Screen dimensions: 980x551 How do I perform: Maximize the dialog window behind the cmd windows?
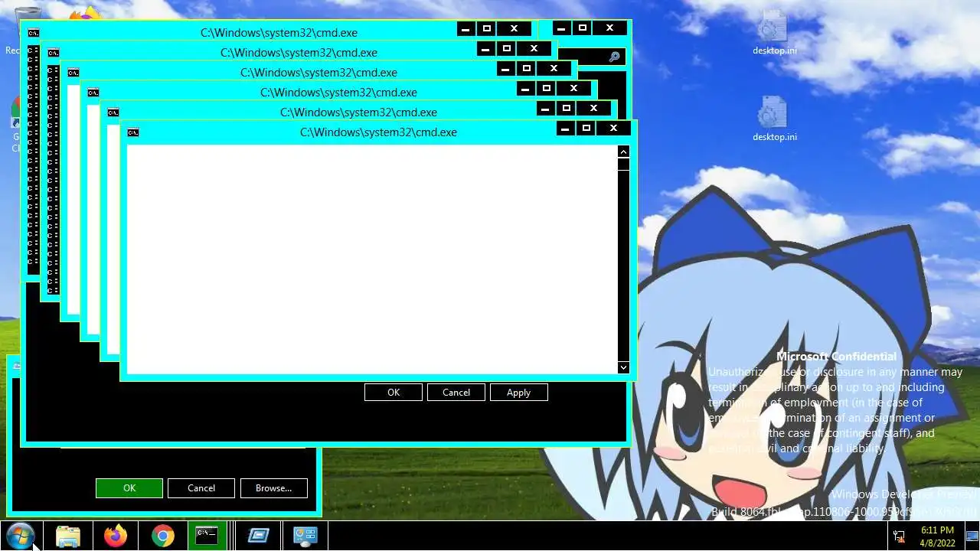pos(583,28)
